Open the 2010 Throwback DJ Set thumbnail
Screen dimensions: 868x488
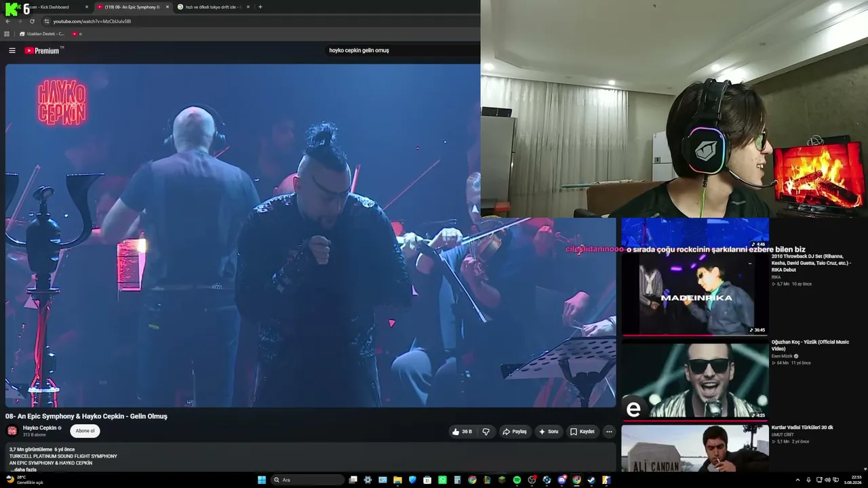point(695,294)
